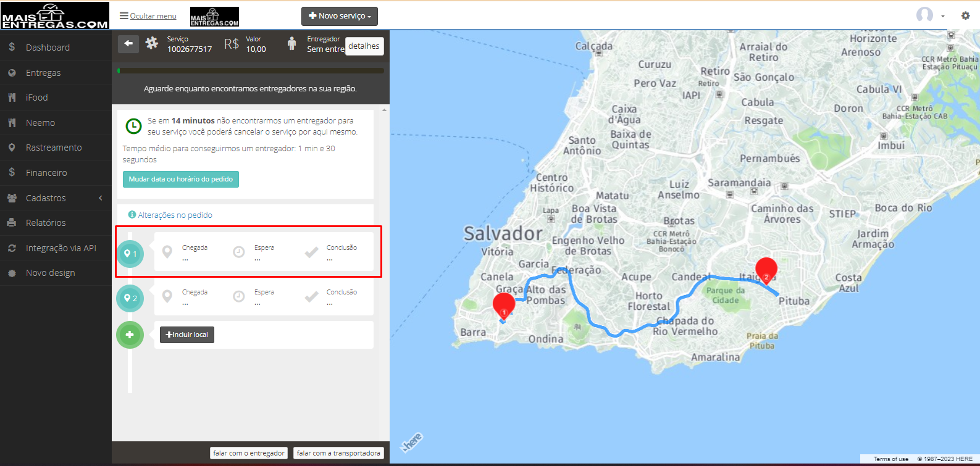The width and height of the screenshot is (980, 466).
Task: Click the clock icon in waiting notice
Action: coord(133,126)
